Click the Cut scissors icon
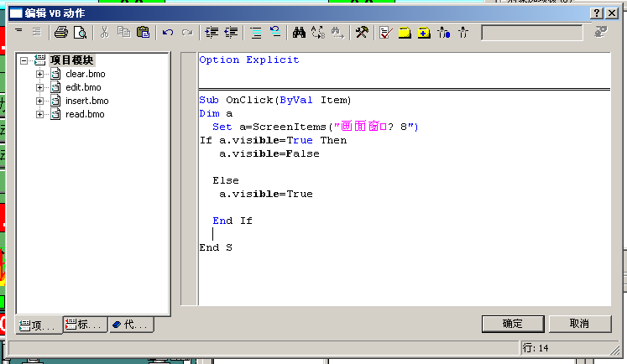627x364 pixels. [x=105, y=33]
